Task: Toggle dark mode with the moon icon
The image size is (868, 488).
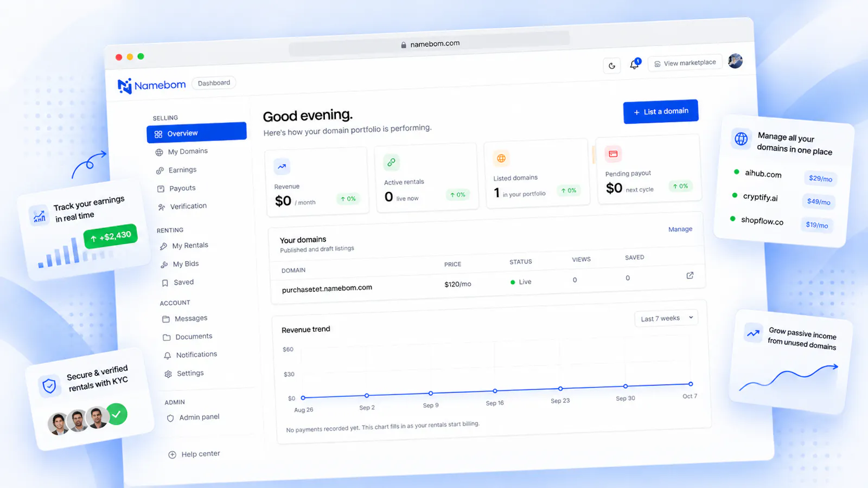Action: pos(612,66)
